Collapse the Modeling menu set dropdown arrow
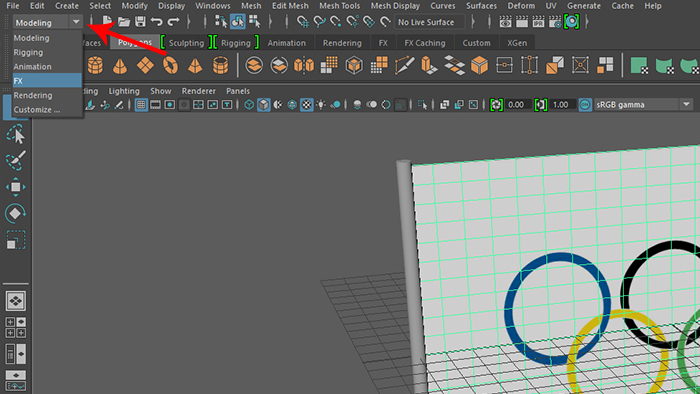This screenshot has width=700, height=394. pyautogui.click(x=76, y=22)
